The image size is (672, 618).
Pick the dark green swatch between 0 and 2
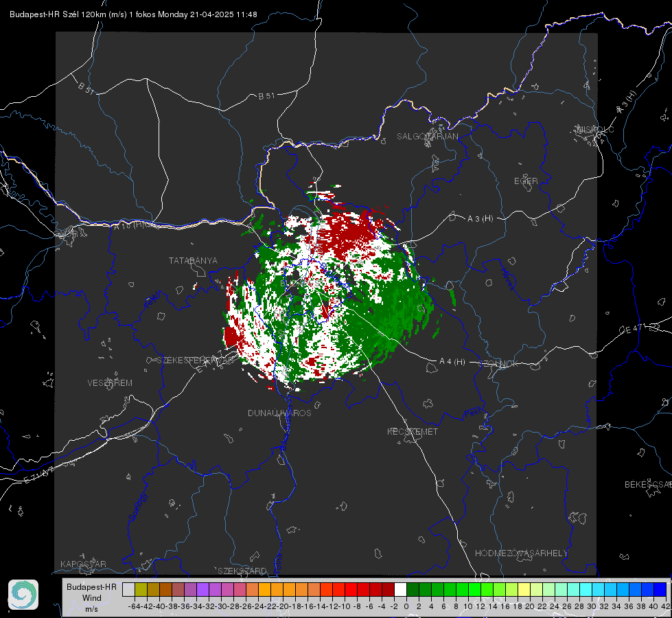click(x=413, y=589)
